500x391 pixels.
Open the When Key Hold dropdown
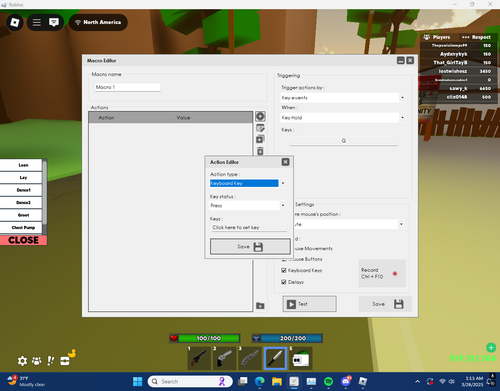click(402, 118)
